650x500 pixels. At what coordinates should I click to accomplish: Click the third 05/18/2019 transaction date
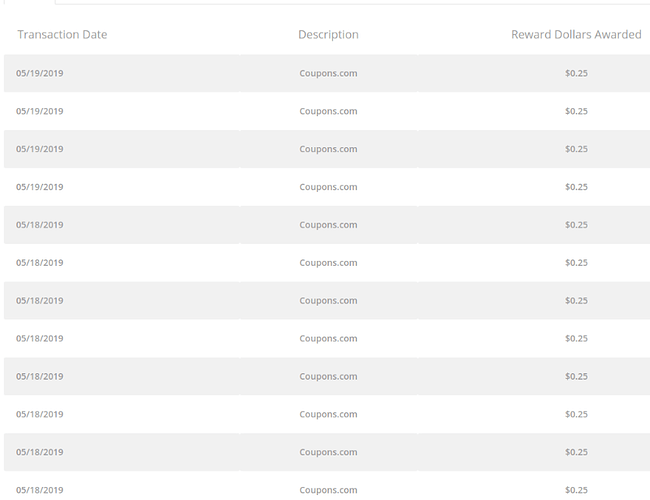[40, 301]
